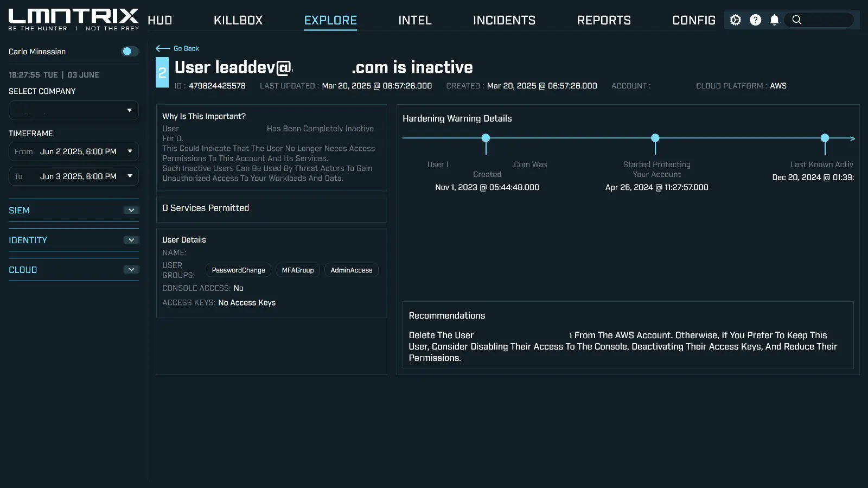
Task: Click the Hardening Warning Details heading
Action: click(x=457, y=118)
